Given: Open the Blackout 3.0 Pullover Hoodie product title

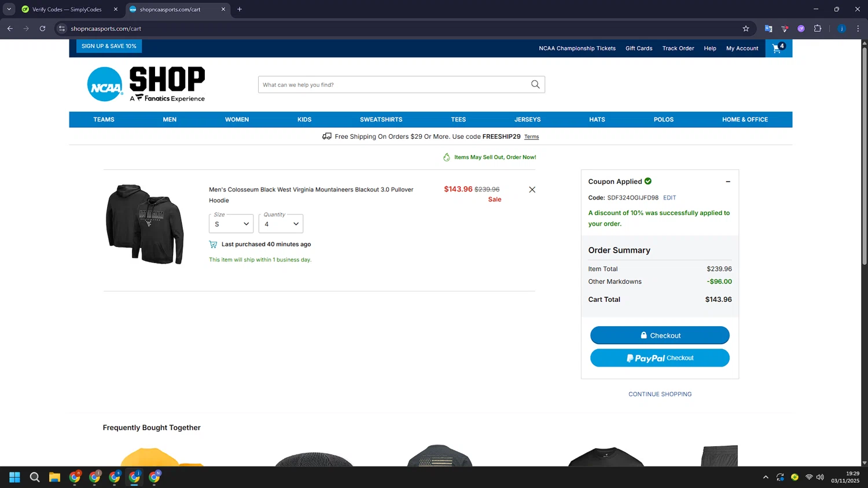Looking at the screenshot, I should click(311, 195).
